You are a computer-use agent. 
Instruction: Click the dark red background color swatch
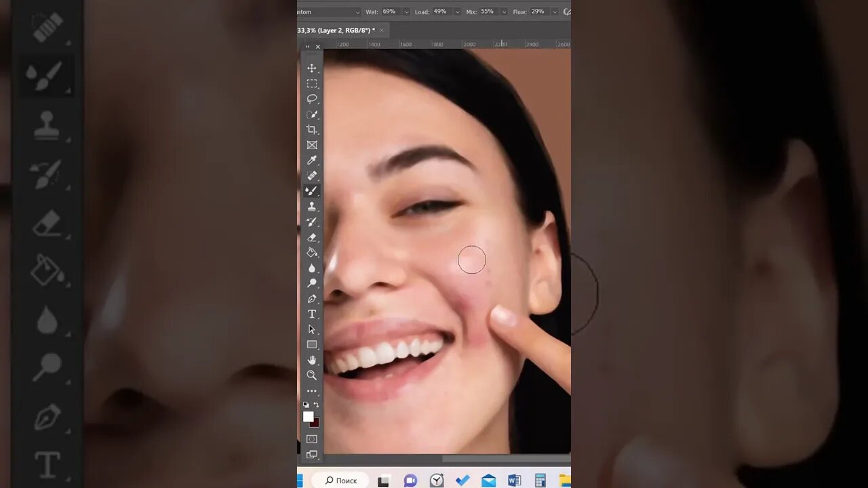316,423
